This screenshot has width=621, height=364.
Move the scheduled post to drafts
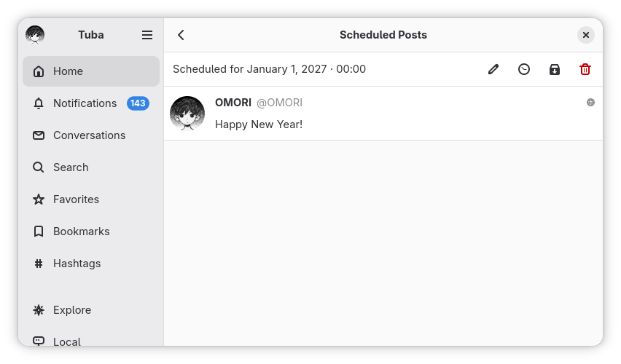[555, 69]
